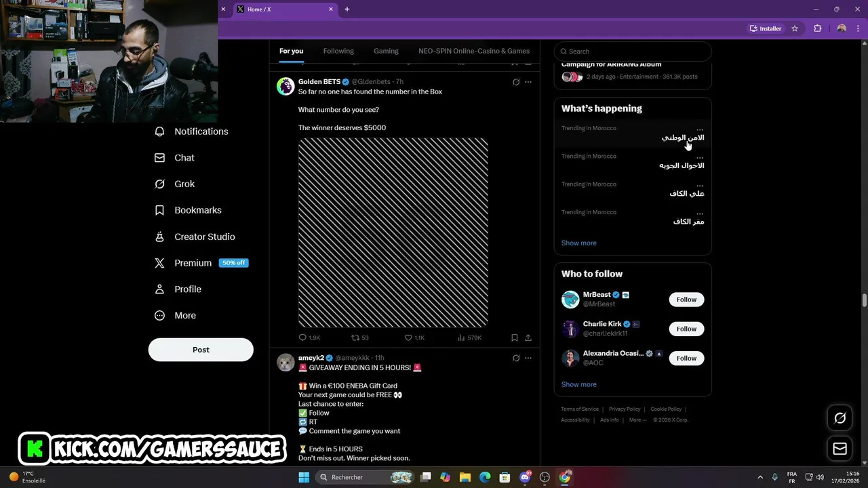Screen dimensions: 868x488
Task: Open options for الاحوال الجويه trend
Action: pos(700,157)
